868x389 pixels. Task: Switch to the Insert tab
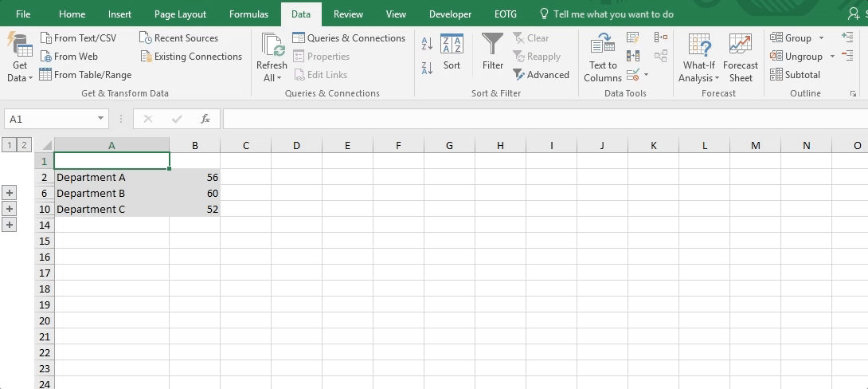tap(119, 14)
